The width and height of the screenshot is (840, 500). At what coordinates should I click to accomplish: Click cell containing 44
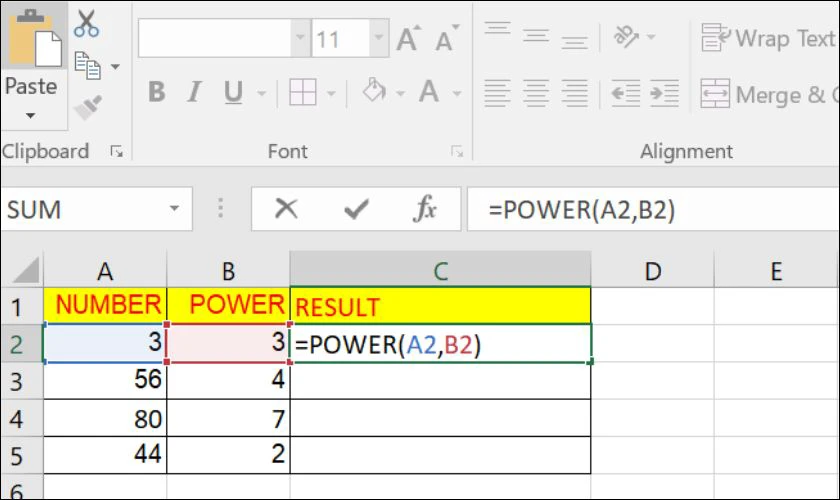tap(105, 455)
